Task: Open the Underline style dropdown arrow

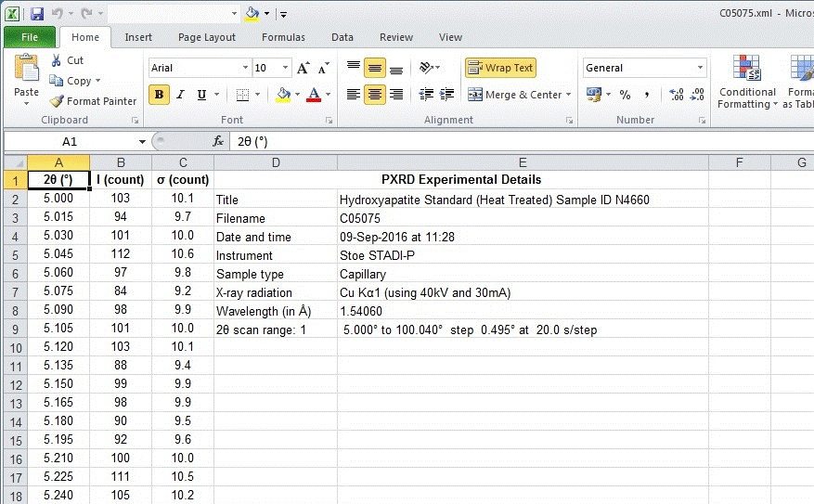Action: click(217, 95)
